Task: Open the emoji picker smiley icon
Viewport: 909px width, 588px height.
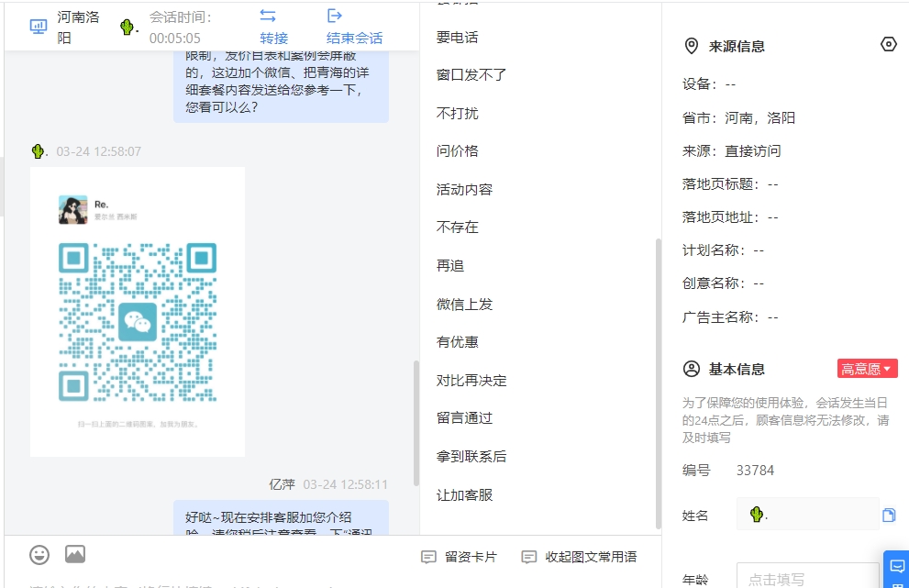Action: 39,555
